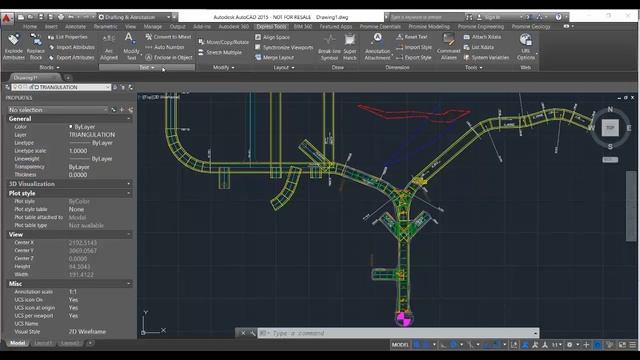Image resolution: width=640 pixels, height=360 pixels.
Task: Toggle Ortho mode in status bar
Action: [x=443, y=345]
